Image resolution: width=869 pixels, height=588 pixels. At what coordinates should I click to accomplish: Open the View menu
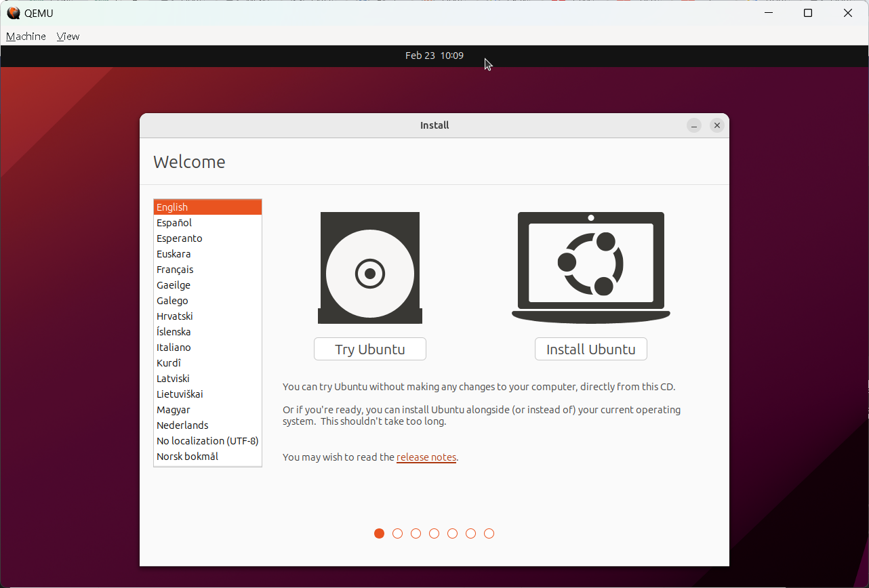tap(68, 37)
